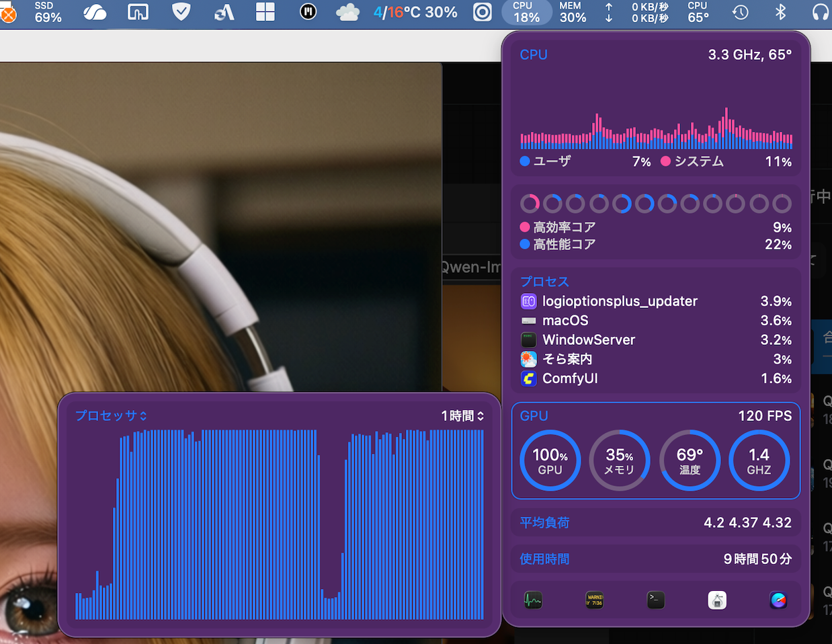Expand the プロセッサ graph type dropdown
Screen dimensions: 832x644
[111, 416]
